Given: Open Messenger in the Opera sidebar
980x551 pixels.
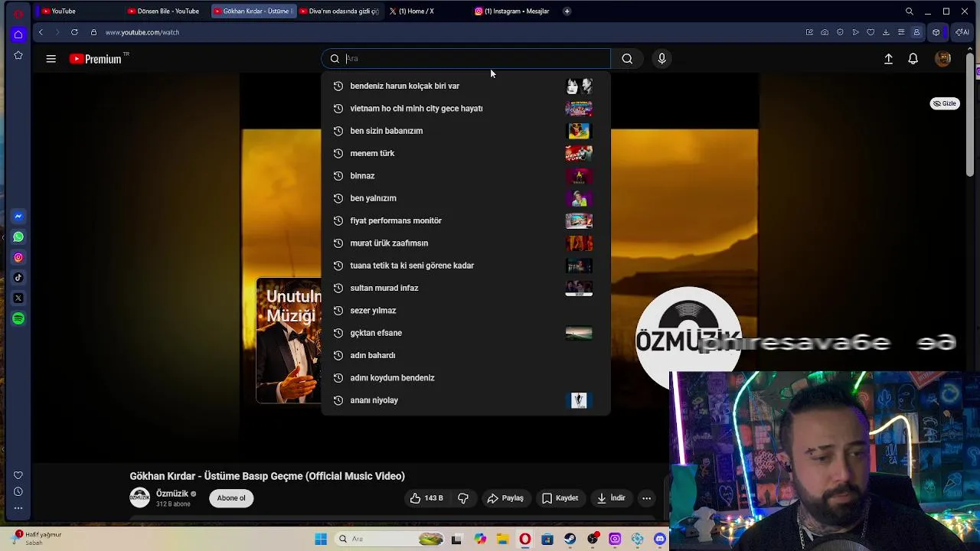Looking at the screenshot, I should (x=18, y=217).
